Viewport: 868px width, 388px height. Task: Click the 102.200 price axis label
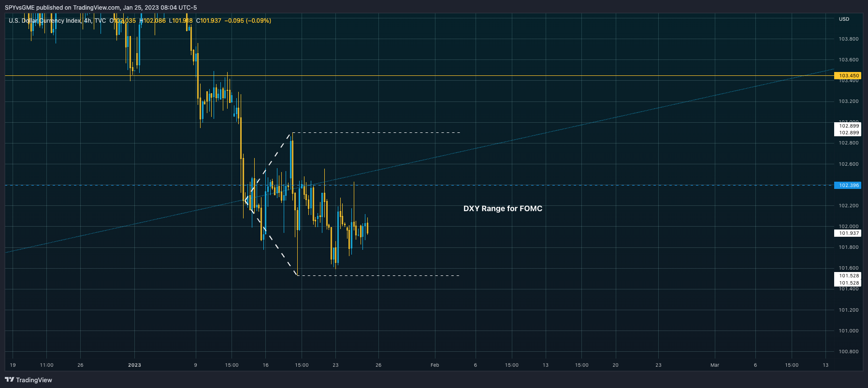[849, 206]
